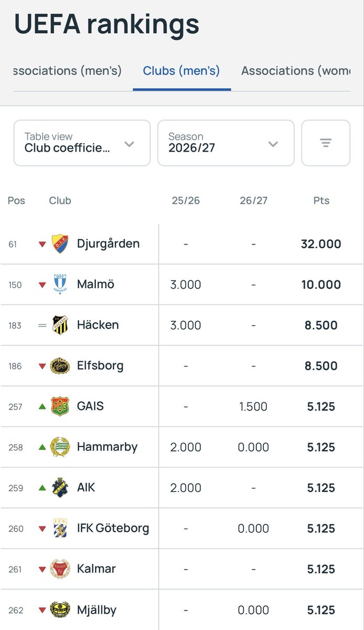364x630 pixels.
Task: Click the Häcken club crest
Action: (x=60, y=325)
